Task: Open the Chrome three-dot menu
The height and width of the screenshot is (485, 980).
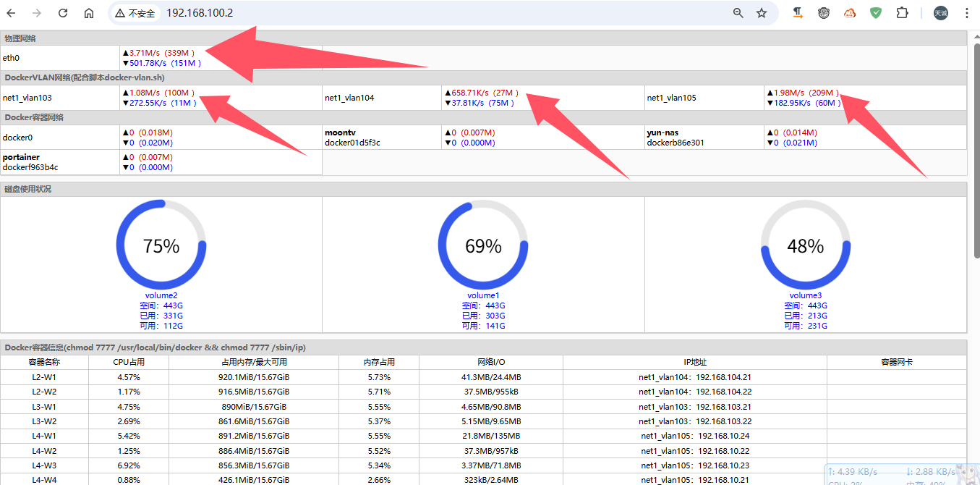Action: [x=967, y=13]
